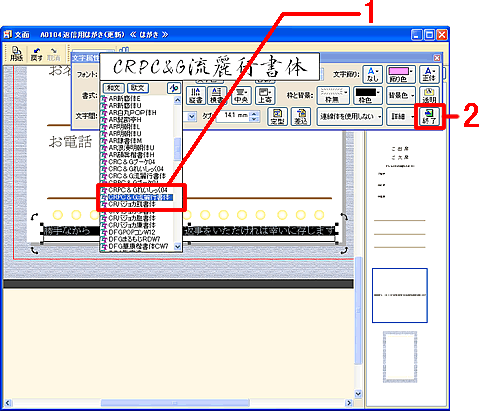The width and height of the screenshot is (479, 411).
Task: Click the top-left rotation handle of the text box
Action: 34,217
